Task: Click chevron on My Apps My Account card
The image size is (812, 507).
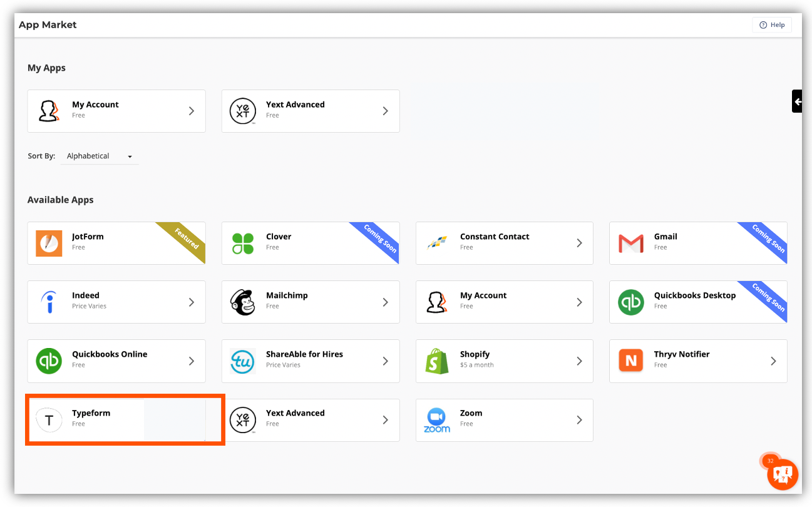Action: point(192,111)
